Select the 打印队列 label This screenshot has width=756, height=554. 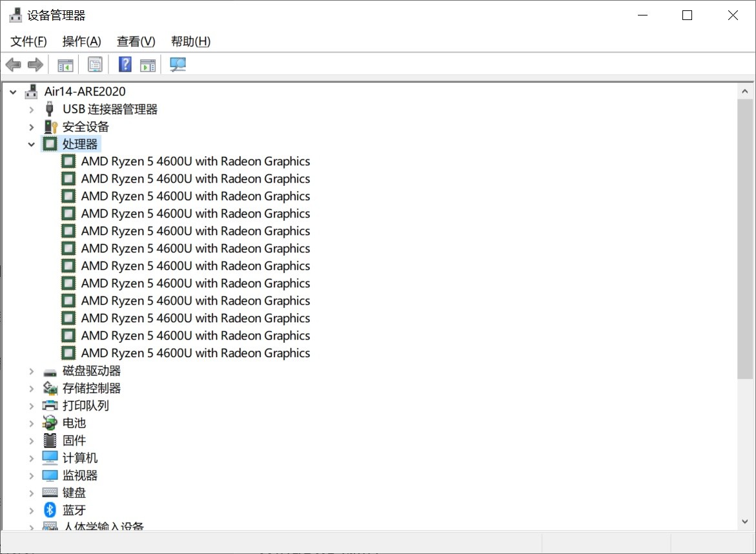pyautogui.click(x=86, y=405)
